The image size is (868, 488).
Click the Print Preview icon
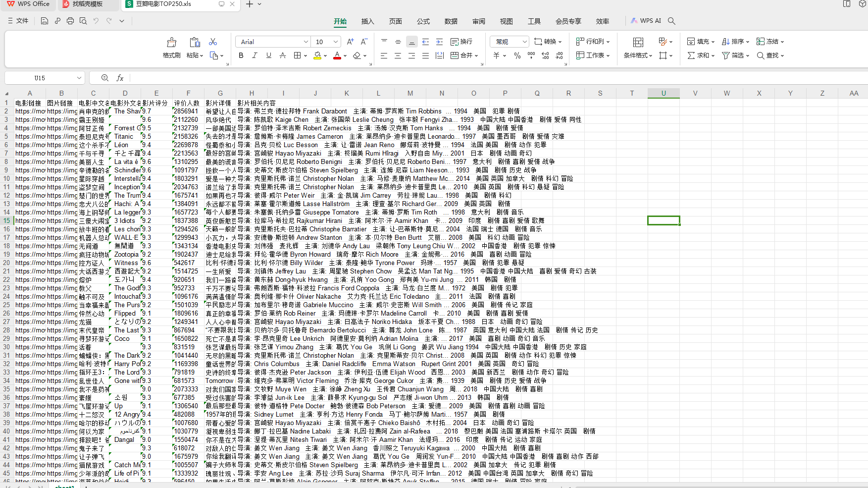click(83, 21)
